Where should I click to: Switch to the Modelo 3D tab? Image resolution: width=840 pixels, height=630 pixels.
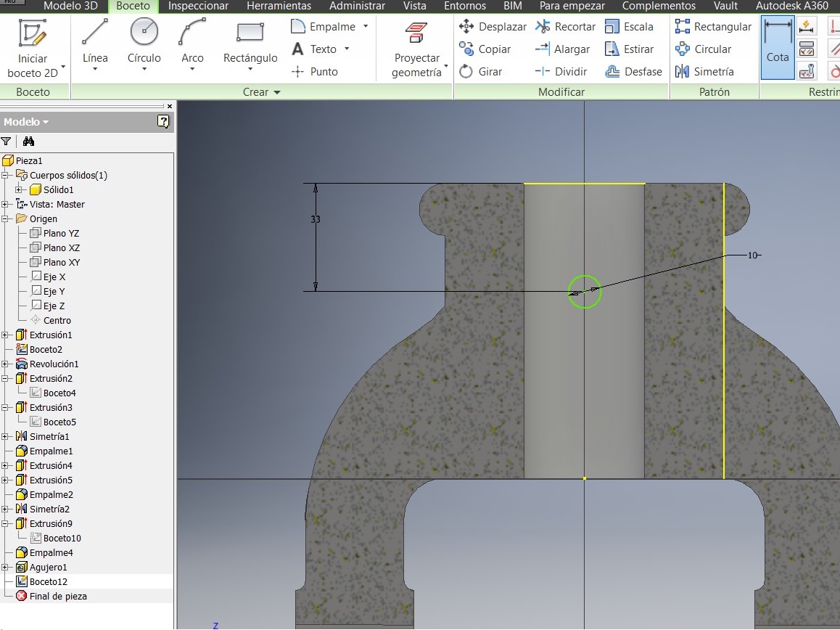[70, 6]
